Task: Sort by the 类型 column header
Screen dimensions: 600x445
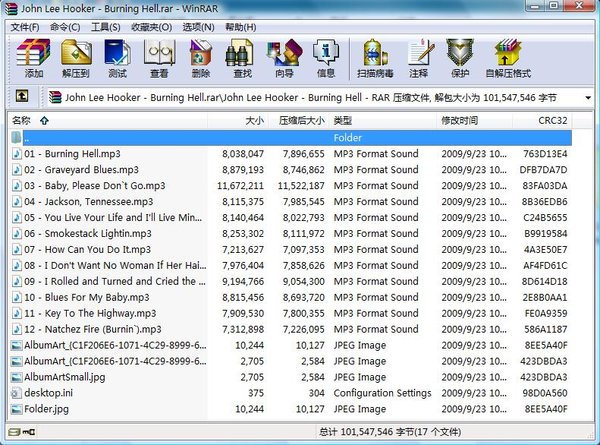Action: click(383, 121)
